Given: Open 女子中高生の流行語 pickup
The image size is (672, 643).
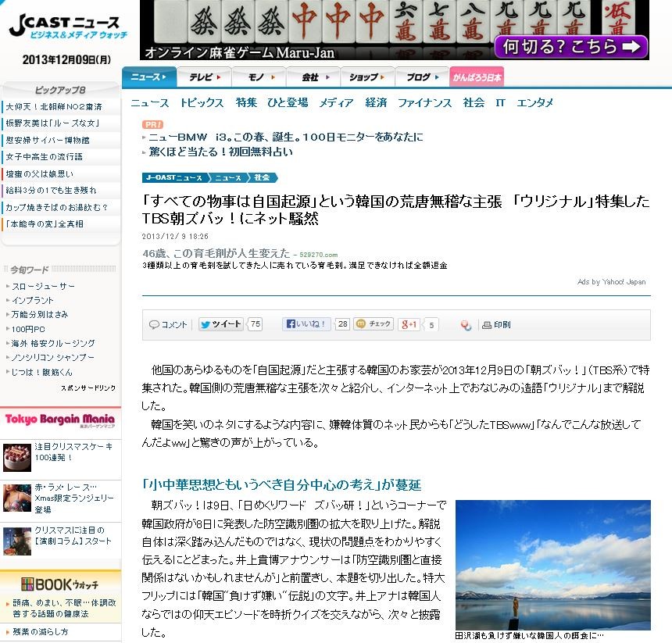Looking at the screenshot, I should pyautogui.click(x=44, y=157).
